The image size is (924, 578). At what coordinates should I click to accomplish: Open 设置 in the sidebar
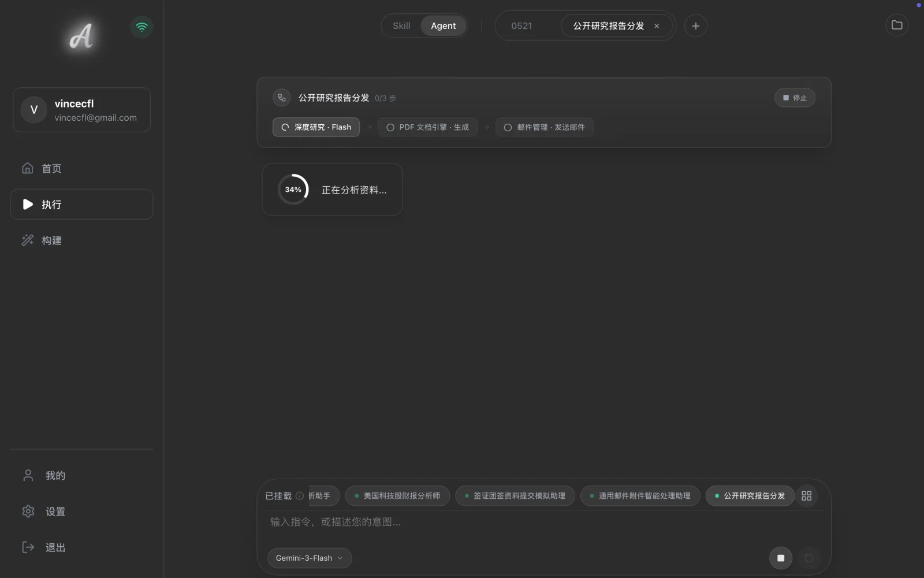click(x=81, y=511)
